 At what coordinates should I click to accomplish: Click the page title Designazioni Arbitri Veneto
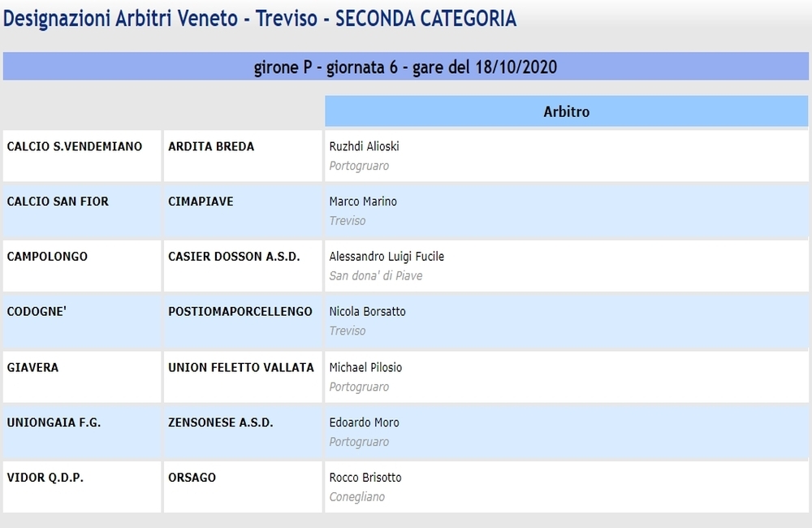120,19
